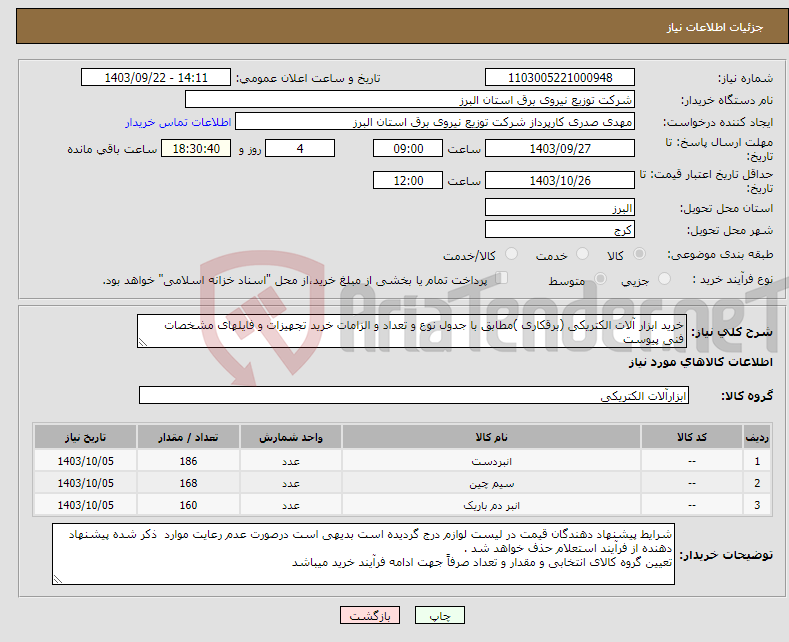789x642 pixels.
Task: Click the unit cell عدد in سیم چین row
Action: [290, 483]
